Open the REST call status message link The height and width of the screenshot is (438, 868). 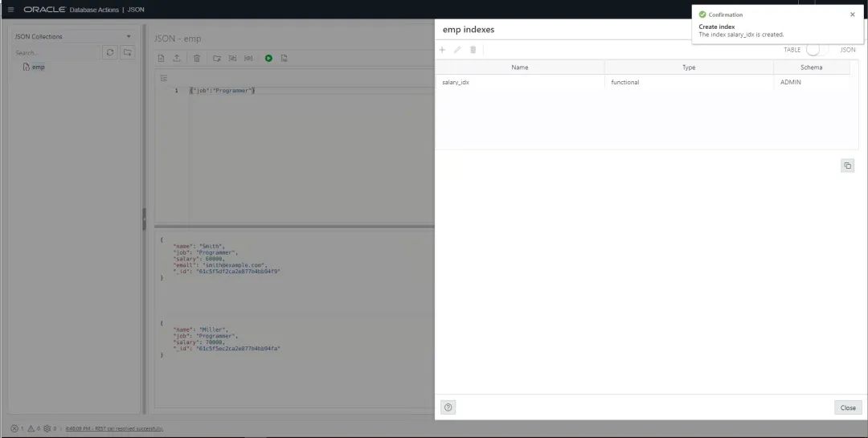115,428
